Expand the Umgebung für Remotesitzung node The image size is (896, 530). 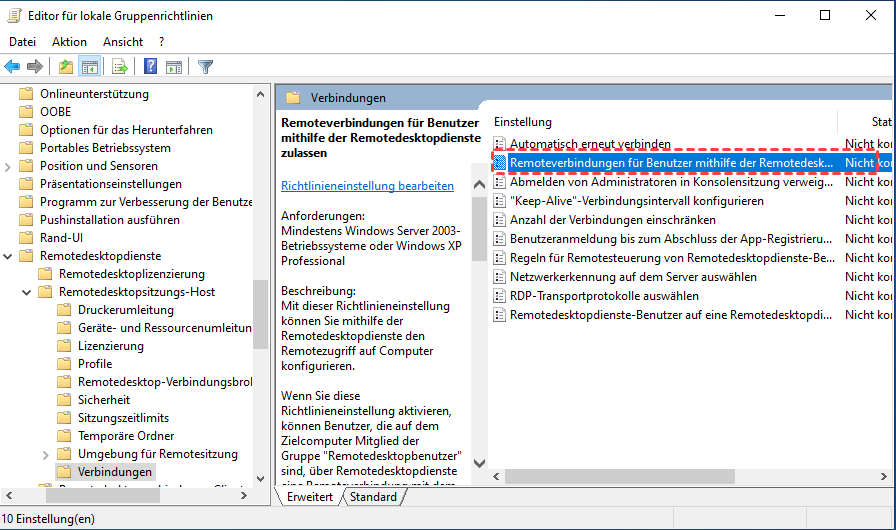point(46,454)
